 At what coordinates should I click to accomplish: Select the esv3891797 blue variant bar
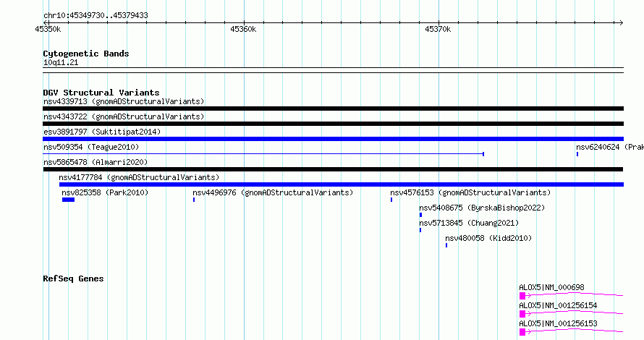(333, 139)
